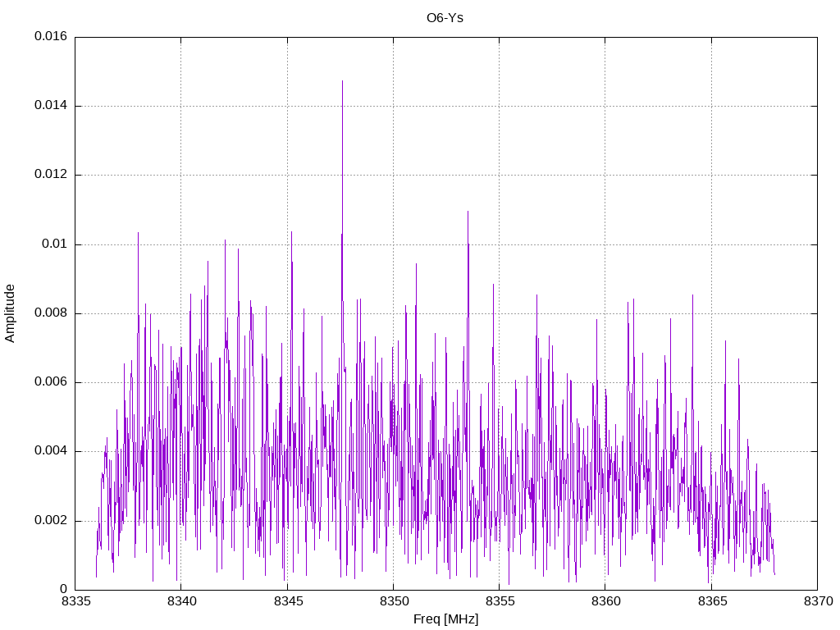Select the tallest peak tip near 0.0147

pos(342,81)
